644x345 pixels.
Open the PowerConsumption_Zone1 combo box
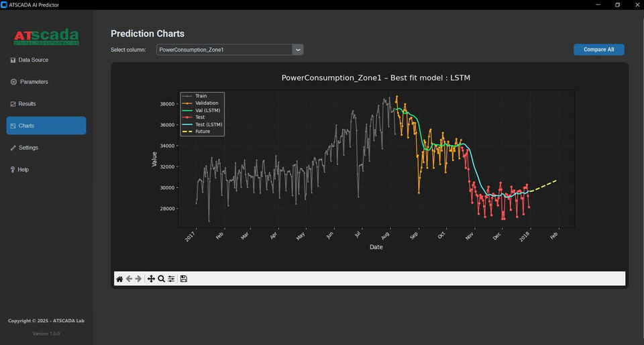pos(225,50)
